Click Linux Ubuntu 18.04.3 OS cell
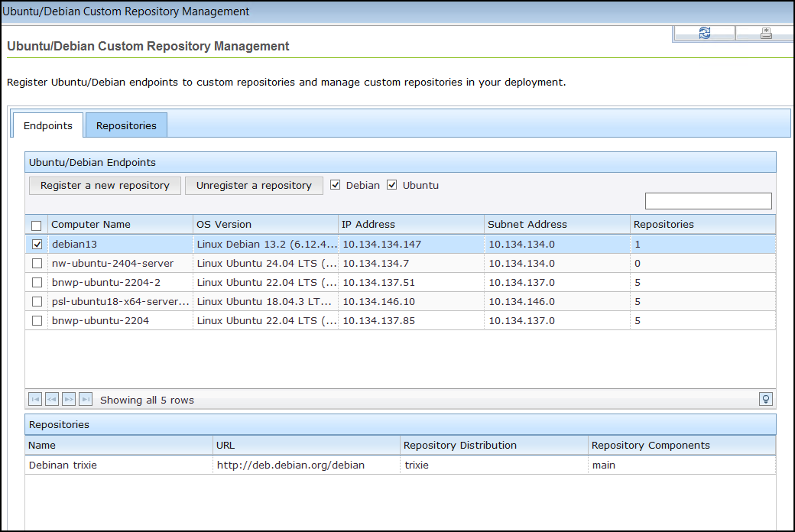Image resolution: width=795 pixels, height=532 pixels. 264,302
